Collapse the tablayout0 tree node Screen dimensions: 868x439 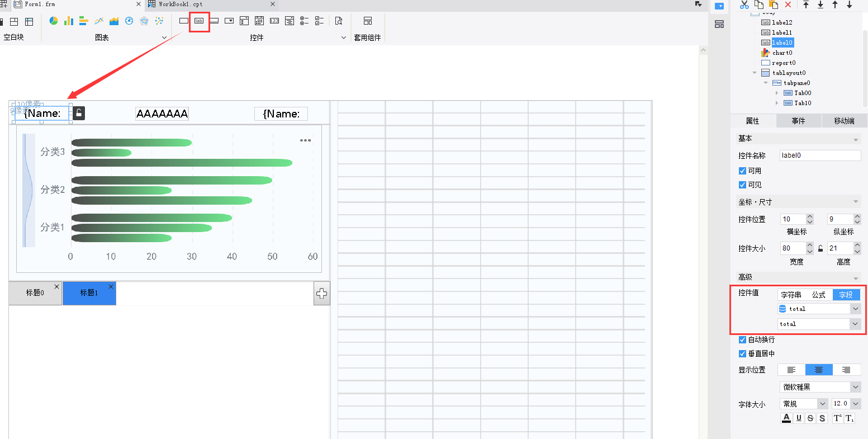point(755,73)
